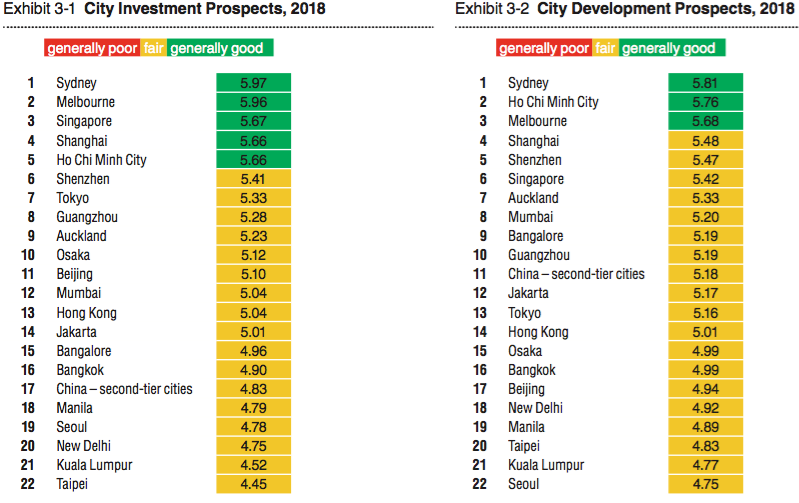Click the 4.77 score next to Kuala Lumpur
799x503 pixels.
point(705,465)
